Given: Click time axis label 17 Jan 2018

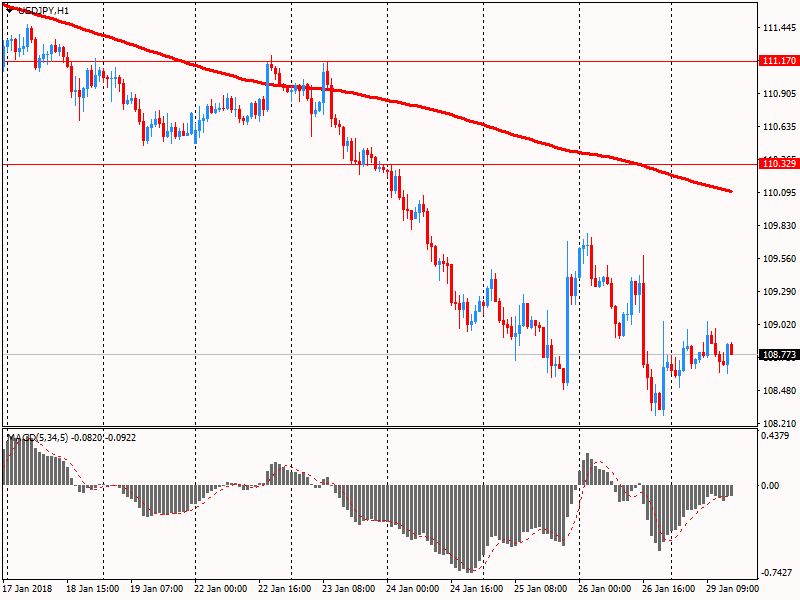Looking at the screenshot, I should pyautogui.click(x=28, y=588).
